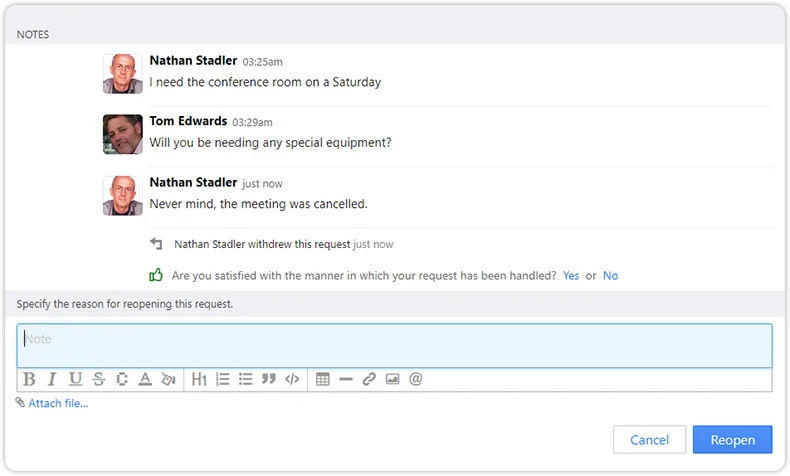This screenshot has height=476, width=790.
Task: Click the Attach file... link
Action: click(58, 403)
